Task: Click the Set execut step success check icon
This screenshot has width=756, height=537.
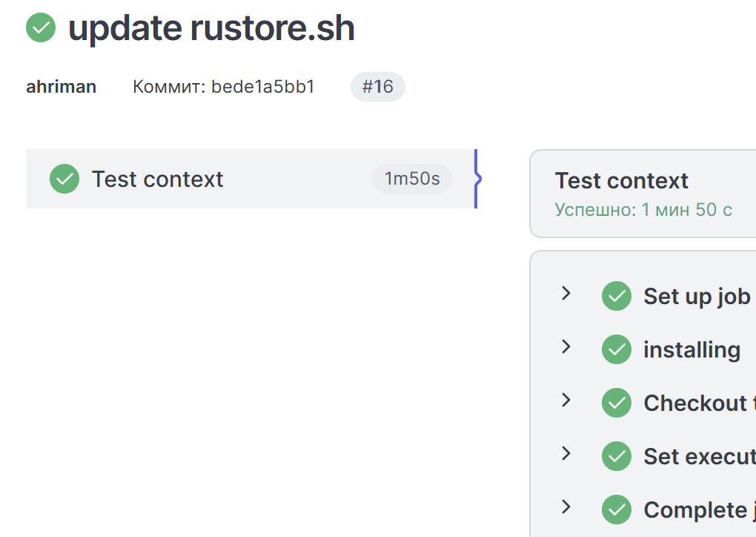Action: tap(617, 456)
